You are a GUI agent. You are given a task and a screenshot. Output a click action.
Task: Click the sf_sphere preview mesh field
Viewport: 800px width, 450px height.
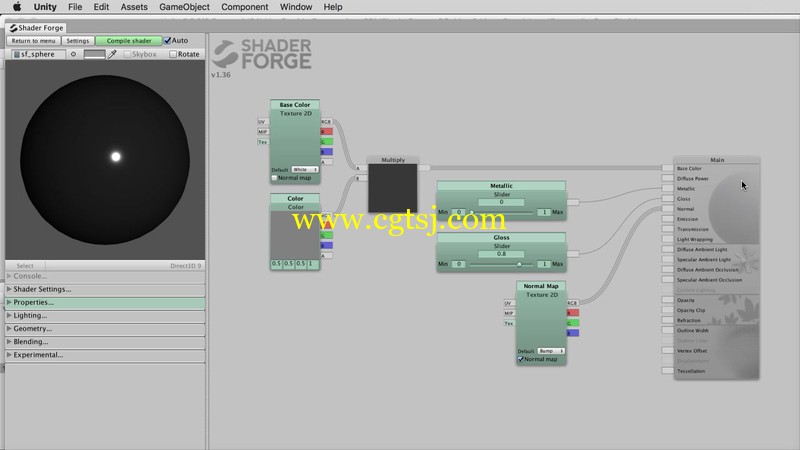pos(38,54)
